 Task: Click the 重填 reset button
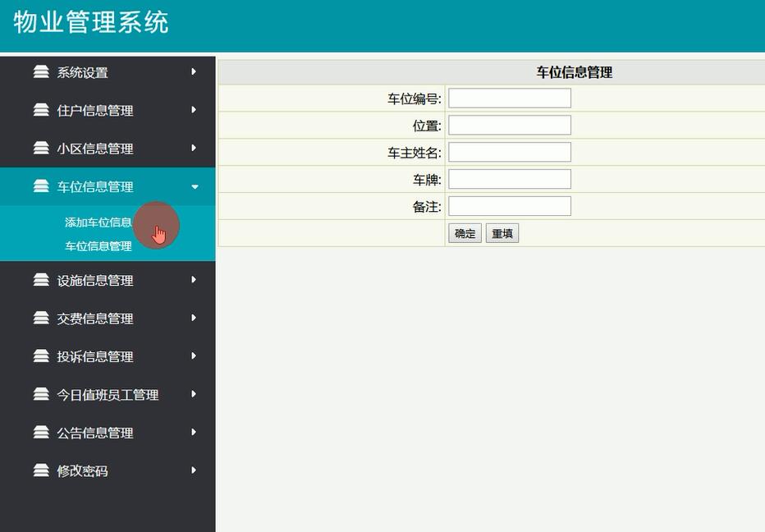click(x=502, y=233)
